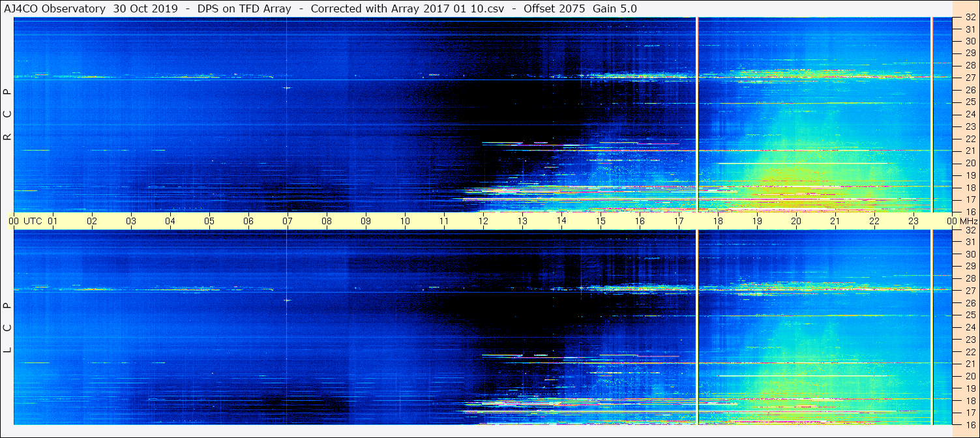Screen dimensions: 980x438
Task: Click the 'Offset 2075' text
Action: 554,8
